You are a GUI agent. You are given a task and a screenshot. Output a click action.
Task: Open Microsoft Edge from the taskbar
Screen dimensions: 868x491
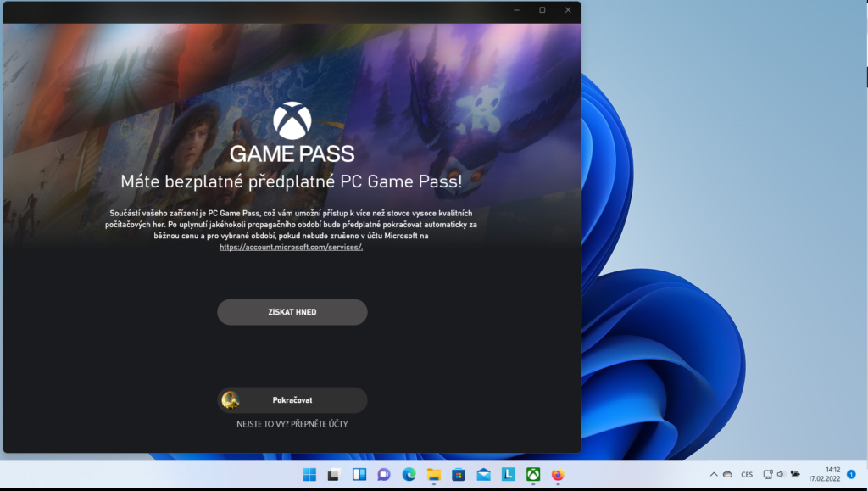(409, 474)
